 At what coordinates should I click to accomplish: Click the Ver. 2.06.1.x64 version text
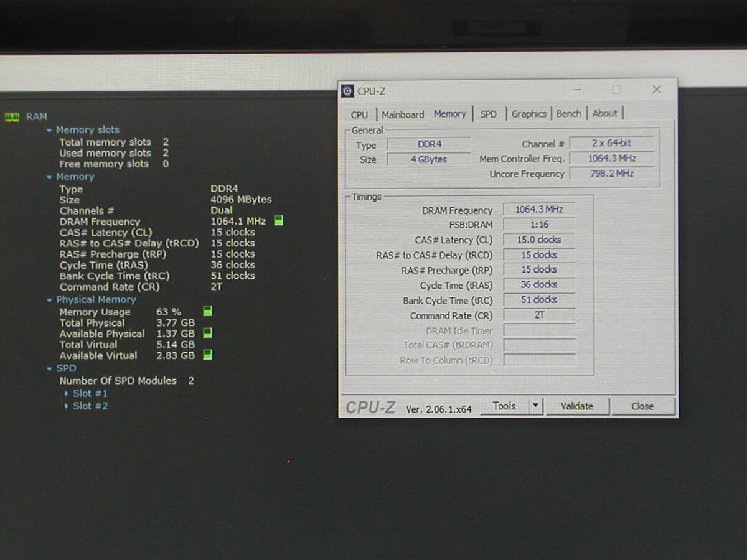pos(439,409)
